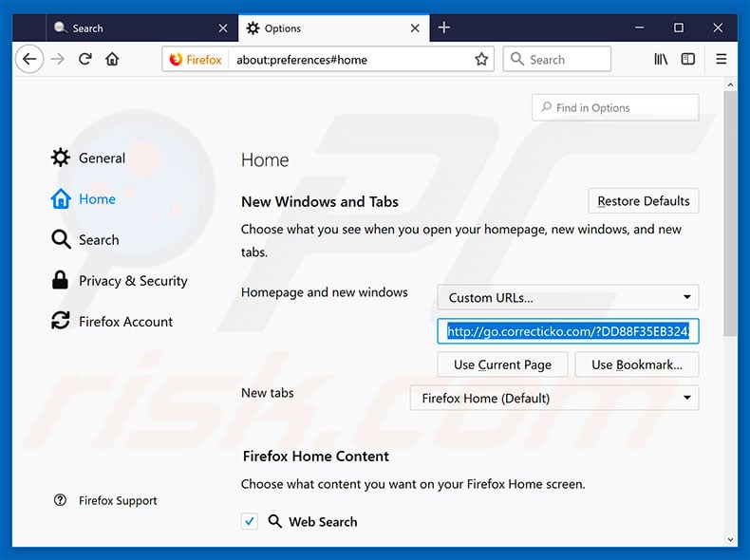Open the home page via house icon
The image size is (750, 560).
coord(112,59)
